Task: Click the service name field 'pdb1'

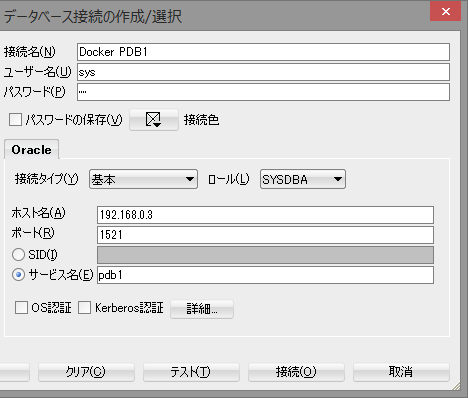Action: click(265, 275)
